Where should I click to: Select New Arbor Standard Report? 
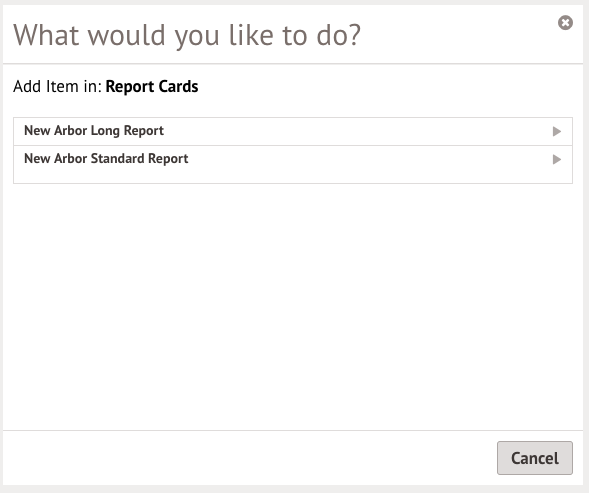pyautogui.click(x=293, y=164)
